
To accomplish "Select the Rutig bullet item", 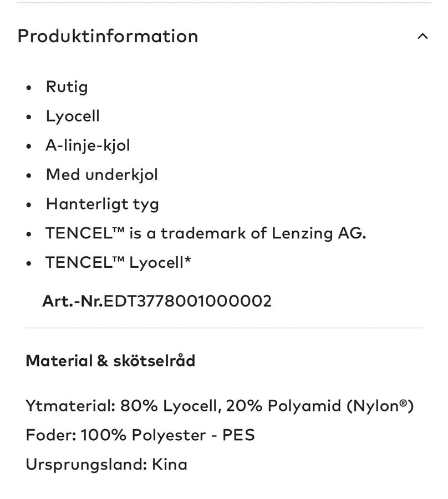I will 67,87.
